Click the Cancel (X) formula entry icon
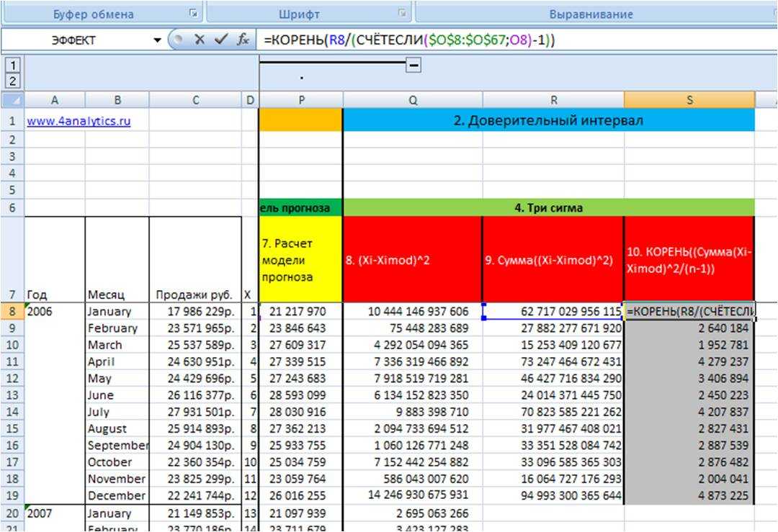The image size is (778, 532). coord(200,40)
